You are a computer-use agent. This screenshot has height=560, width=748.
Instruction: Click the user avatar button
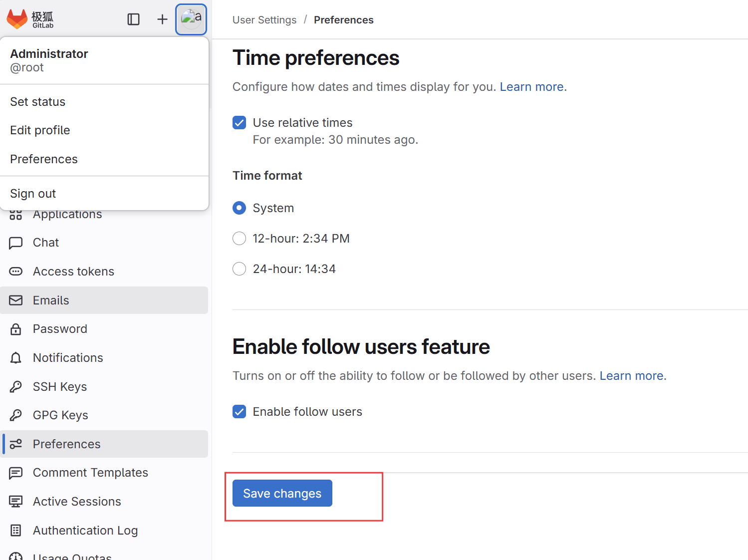tap(191, 19)
